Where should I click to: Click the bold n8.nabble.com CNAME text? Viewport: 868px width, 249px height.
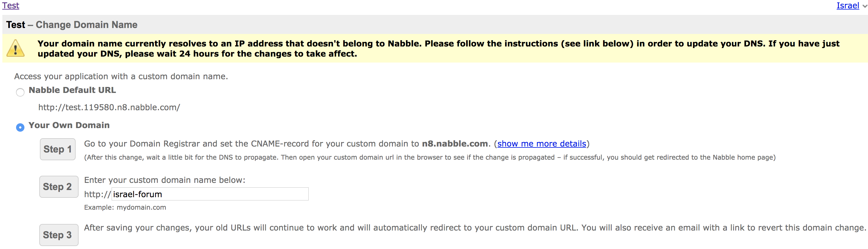tap(455, 144)
